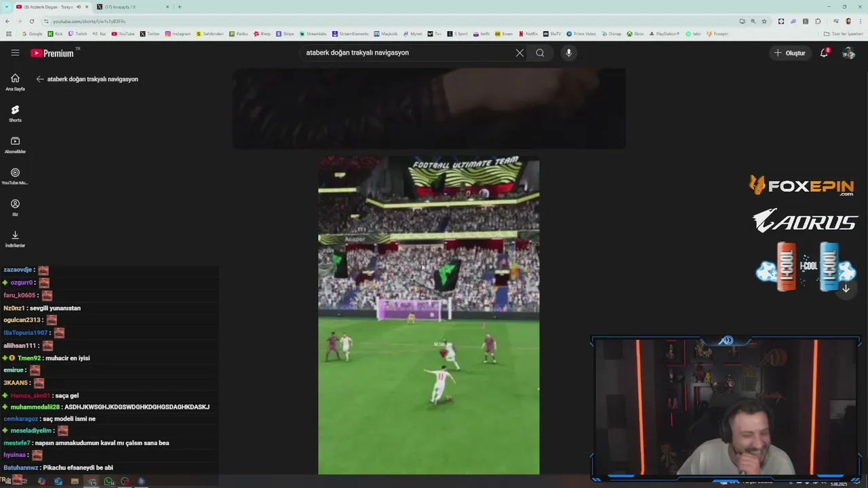Click chat message 'sevgili yunanıstan'
868x488 pixels.
tap(55, 308)
